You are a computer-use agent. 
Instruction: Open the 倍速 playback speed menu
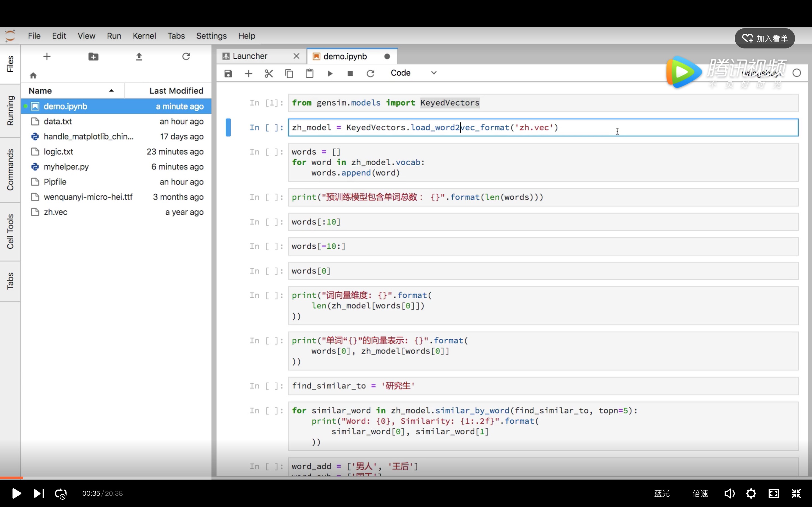click(x=700, y=493)
